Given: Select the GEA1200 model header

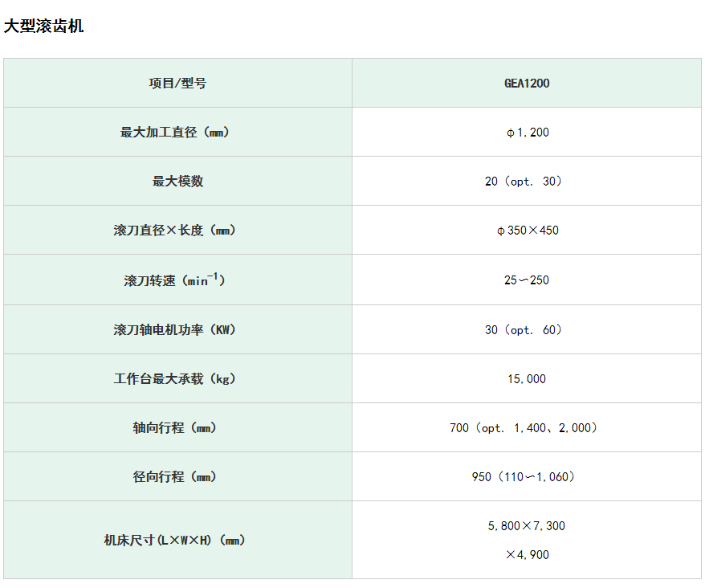Looking at the screenshot, I should tap(527, 84).
